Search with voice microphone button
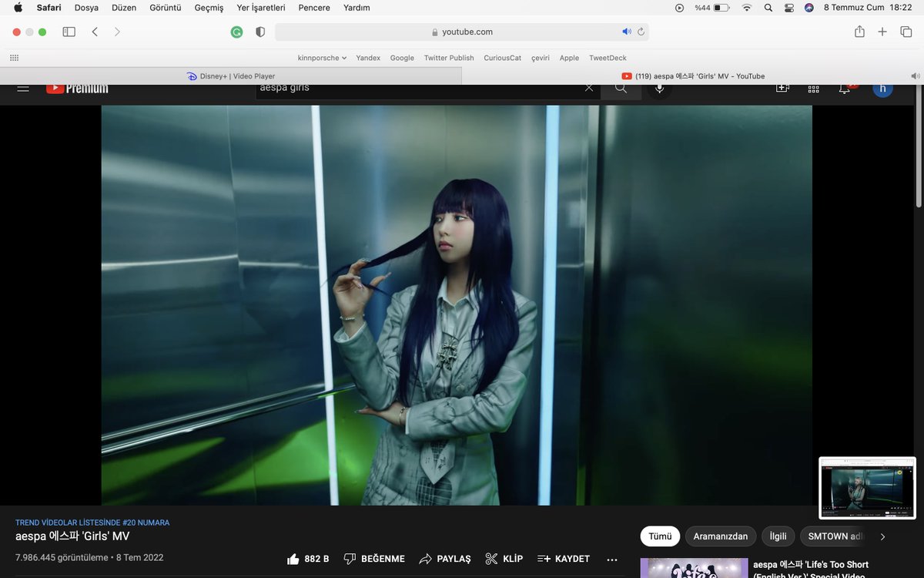 [x=659, y=89]
